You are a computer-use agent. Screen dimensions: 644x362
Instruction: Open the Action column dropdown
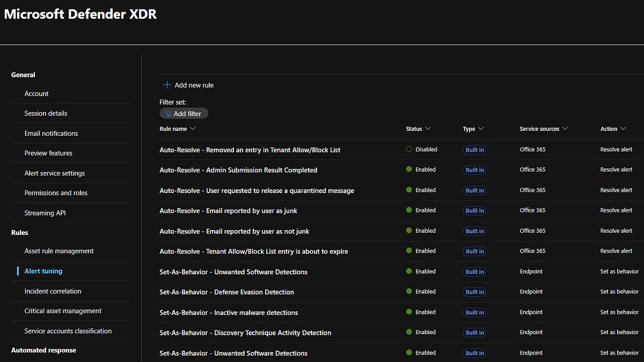(x=623, y=129)
